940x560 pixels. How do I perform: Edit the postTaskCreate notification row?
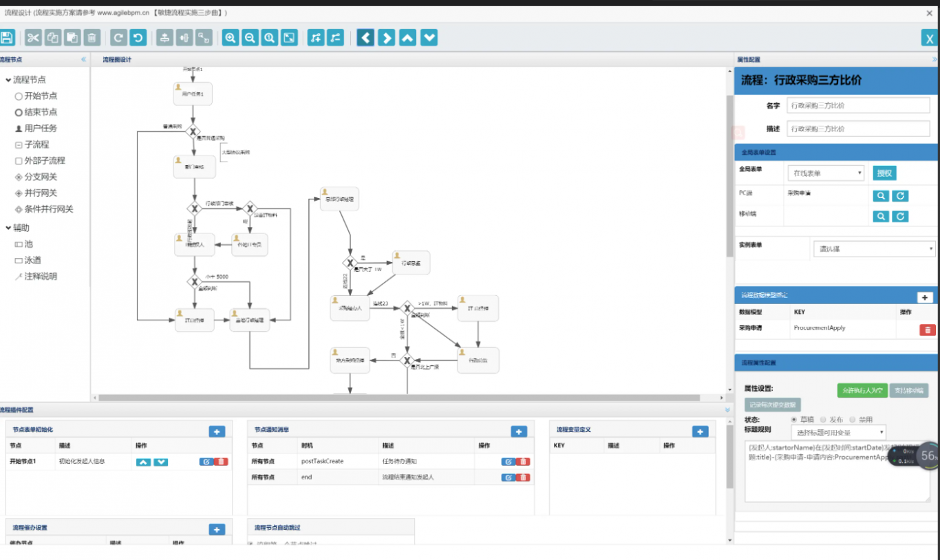click(x=508, y=462)
